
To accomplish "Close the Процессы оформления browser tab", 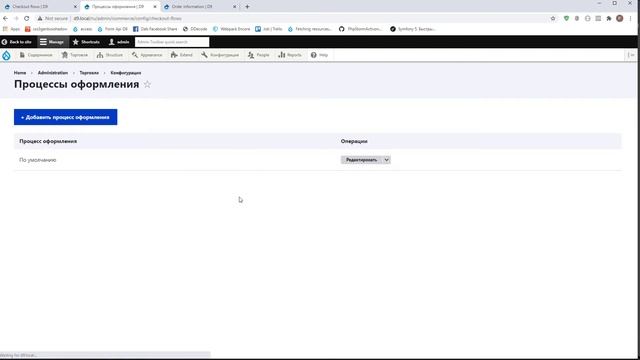I will [155, 7].
